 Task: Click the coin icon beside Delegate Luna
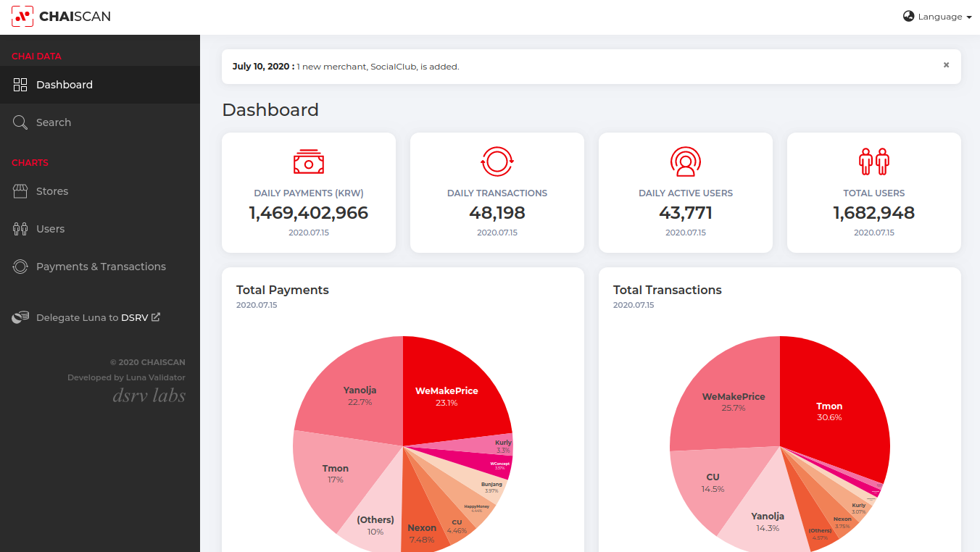point(20,317)
